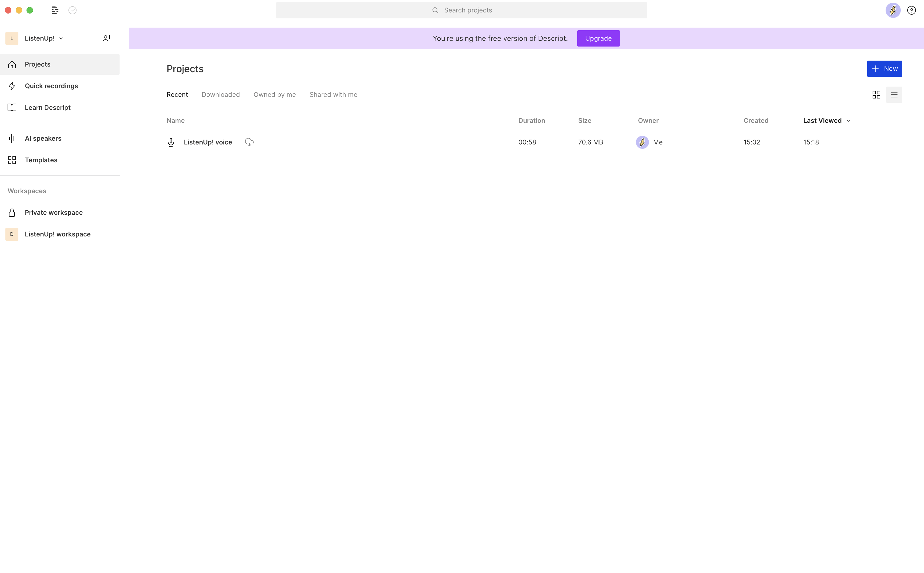The image size is (924, 573).
Task: Click the 70.6 MB size value
Action: (x=590, y=143)
